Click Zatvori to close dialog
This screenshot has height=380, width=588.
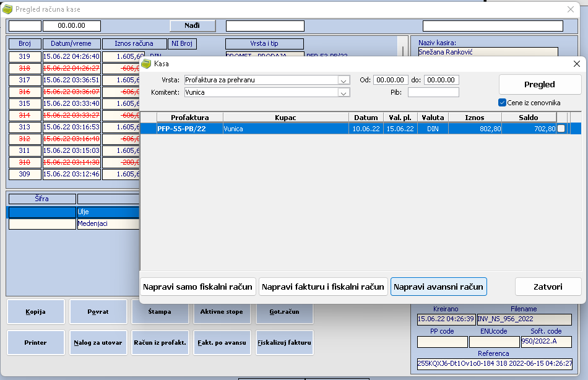[548, 287]
